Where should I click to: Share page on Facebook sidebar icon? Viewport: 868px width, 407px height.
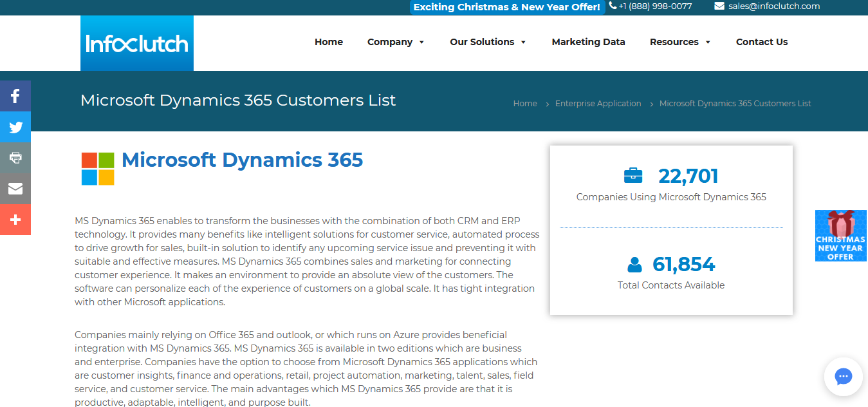[15, 96]
